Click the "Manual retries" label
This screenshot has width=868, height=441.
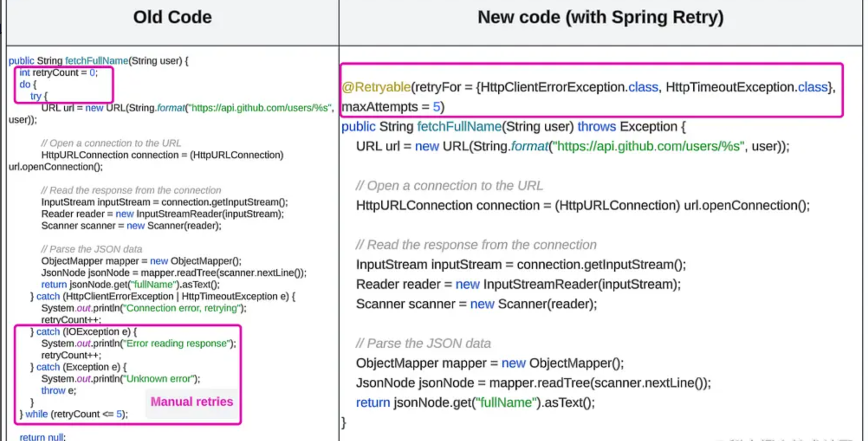coord(192,402)
